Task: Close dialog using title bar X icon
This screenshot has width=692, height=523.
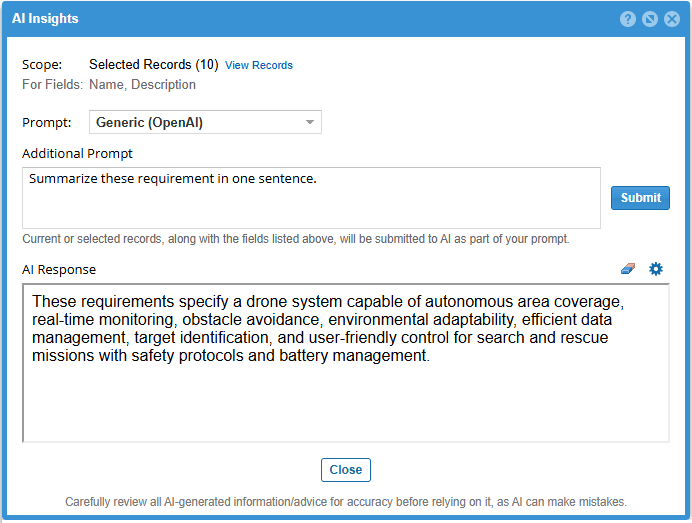Action: click(671, 19)
